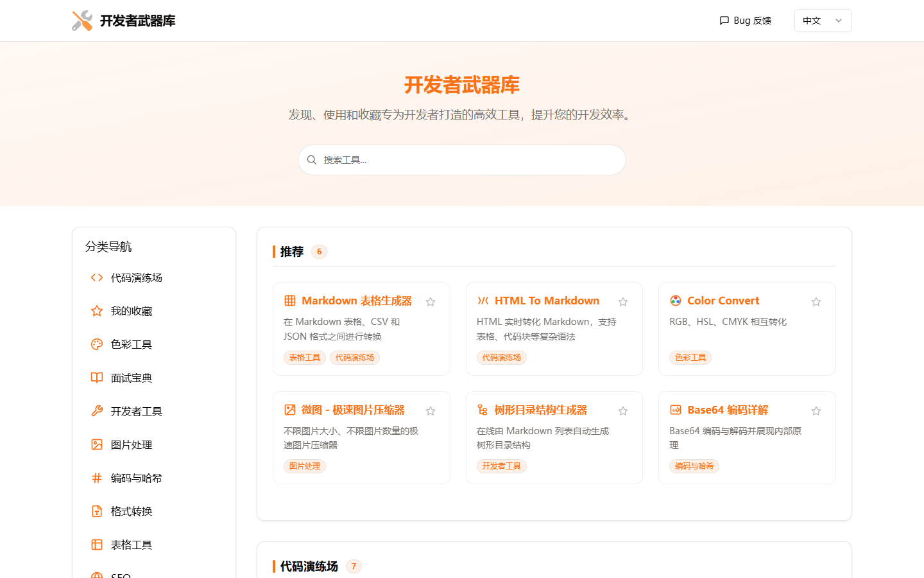Open the 开发者武器库 site title link in header
The image size is (924, 578).
[x=137, y=21]
